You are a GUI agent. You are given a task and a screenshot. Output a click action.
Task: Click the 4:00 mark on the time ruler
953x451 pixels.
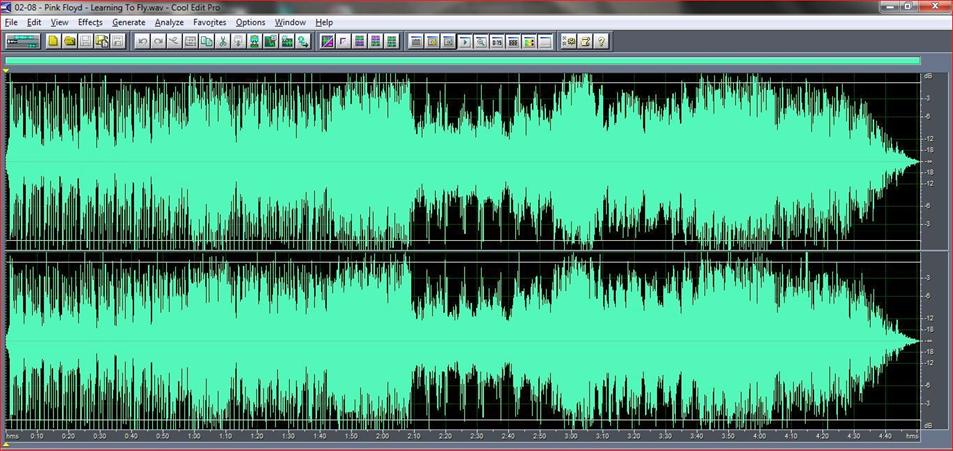(759, 436)
